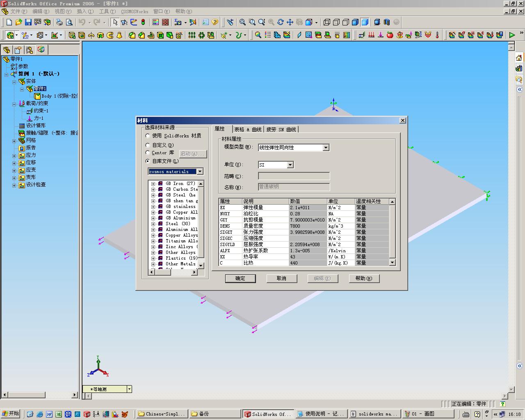Click the 质量密度 value cell 7800
Screen dimensions: 525x420
pos(308,226)
